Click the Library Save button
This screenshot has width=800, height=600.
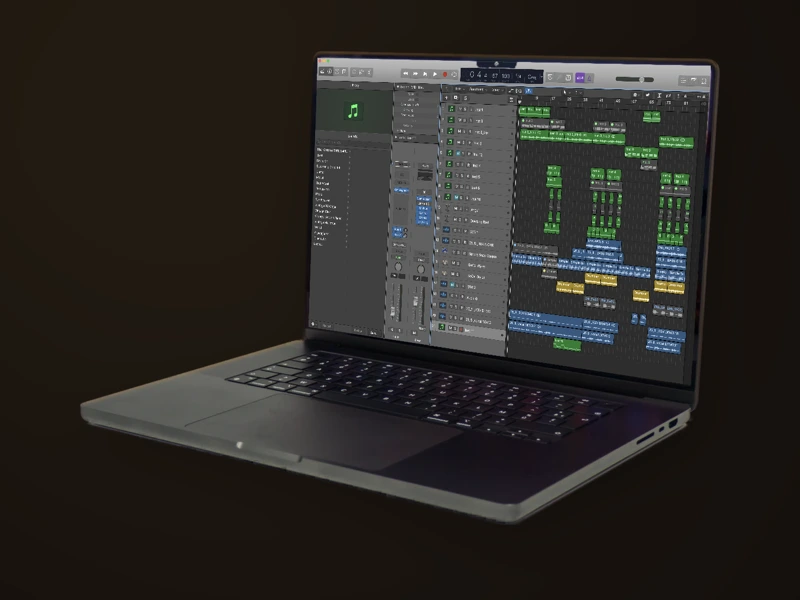tap(374, 333)
